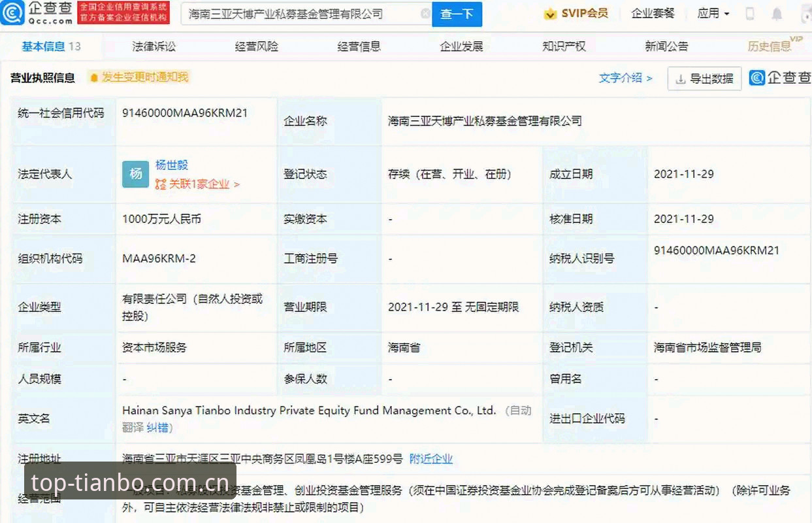Click 成立日期 value 2021-11-29
This screenshot has height=523, width=812.
684,174
